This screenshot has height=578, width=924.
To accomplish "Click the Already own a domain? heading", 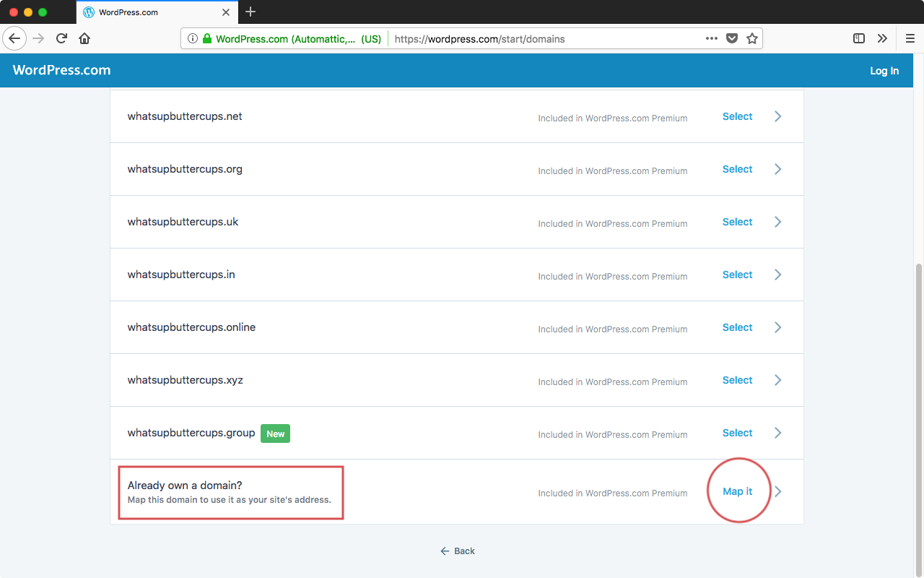I will pos(185,486).
